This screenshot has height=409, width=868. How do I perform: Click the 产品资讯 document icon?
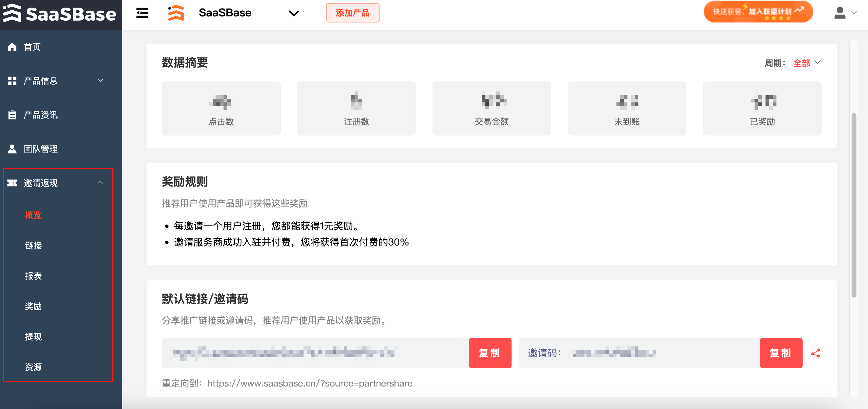coord(12,115)
